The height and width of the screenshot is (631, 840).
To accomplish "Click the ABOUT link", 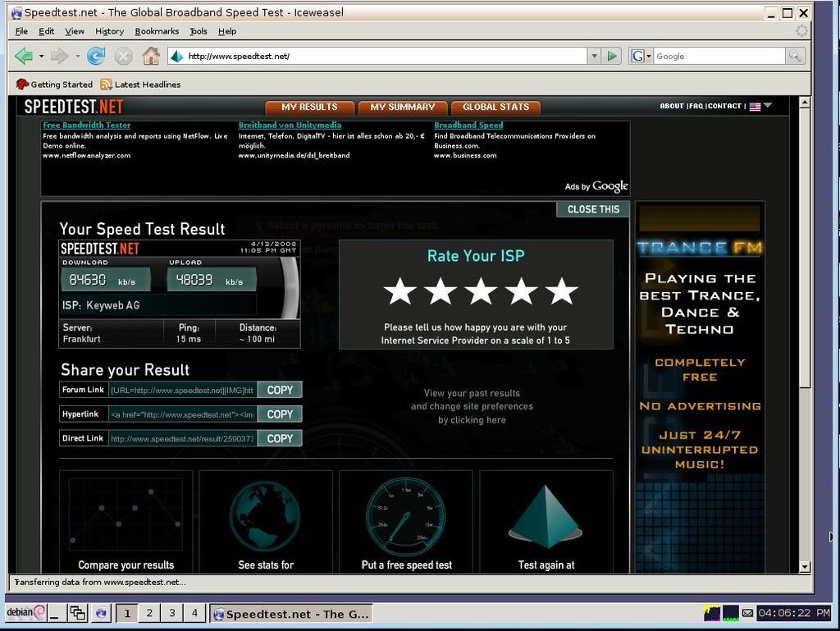I will [x=672, y=106].
